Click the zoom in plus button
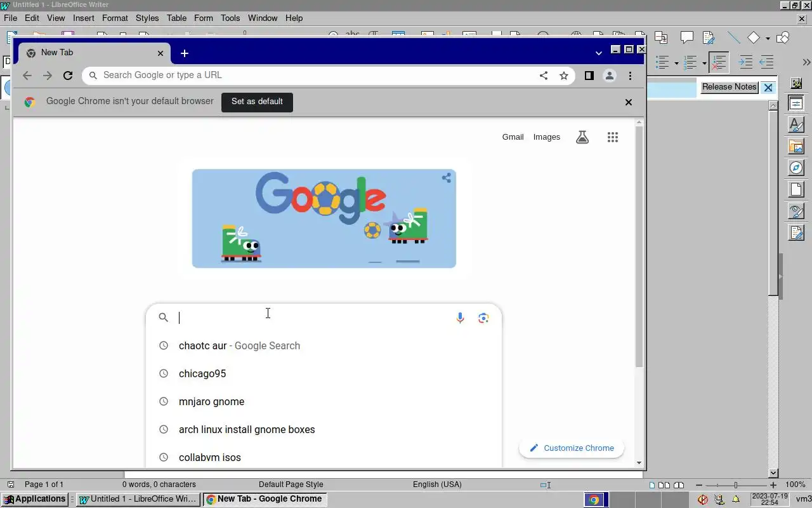The width and height of the screenshot is (812, 508). pyautogui.click(x=773, y=485)
